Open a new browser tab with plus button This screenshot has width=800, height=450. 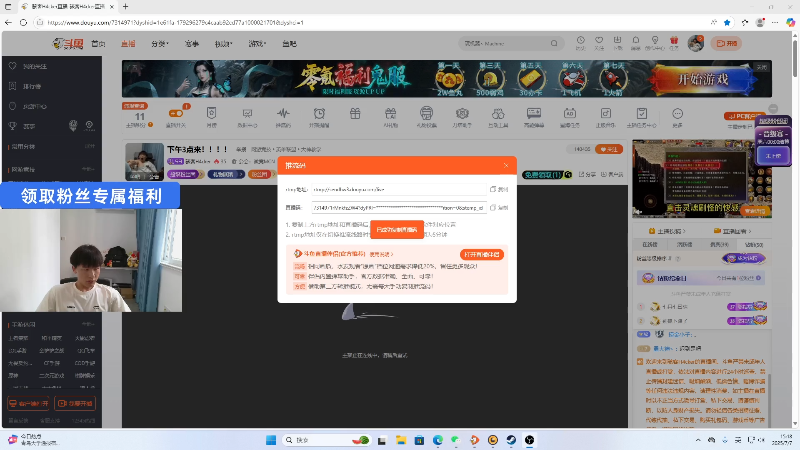point(126,7)
